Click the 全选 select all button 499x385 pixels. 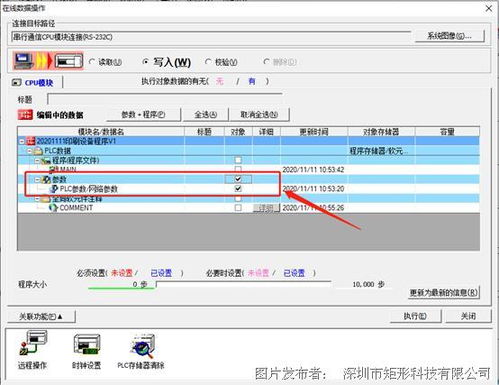click(x=205, y=115)
